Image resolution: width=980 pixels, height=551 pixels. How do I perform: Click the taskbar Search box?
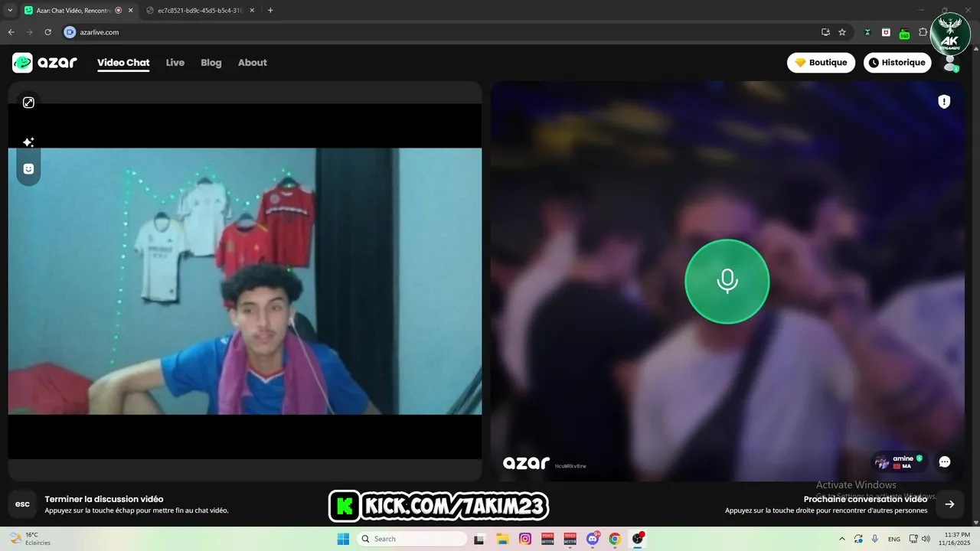click(413, 539)
